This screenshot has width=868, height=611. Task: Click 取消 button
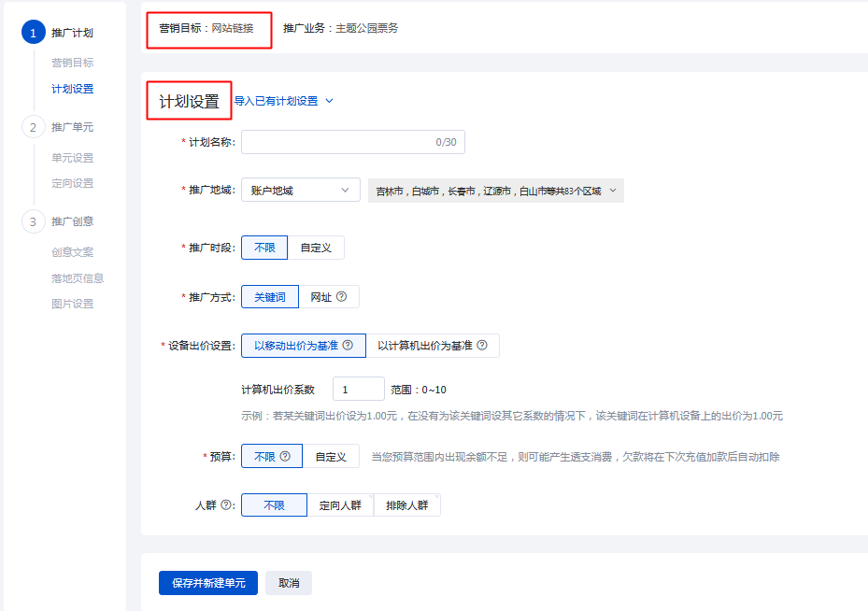[289, 583]
